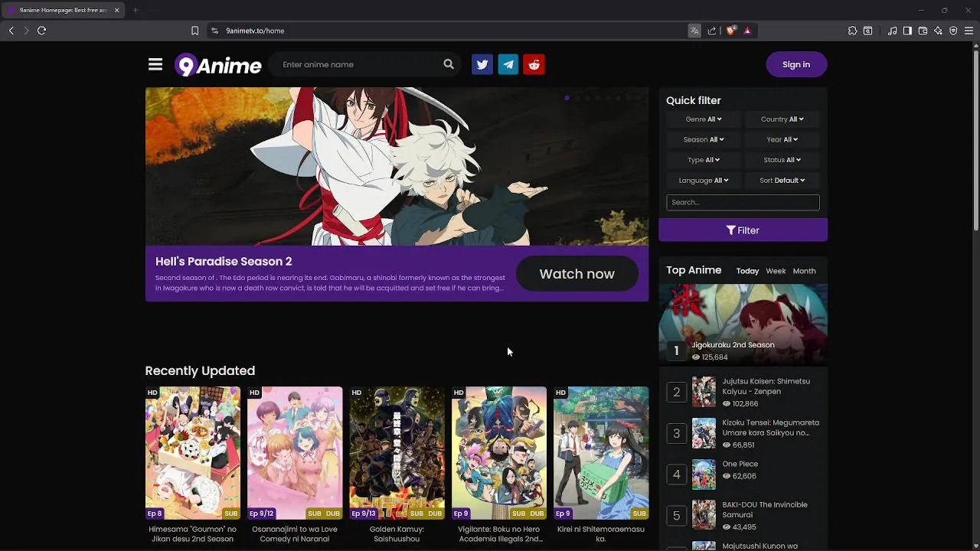Click the Quick filter heading
980x551 pixels.
pos(694,100)
